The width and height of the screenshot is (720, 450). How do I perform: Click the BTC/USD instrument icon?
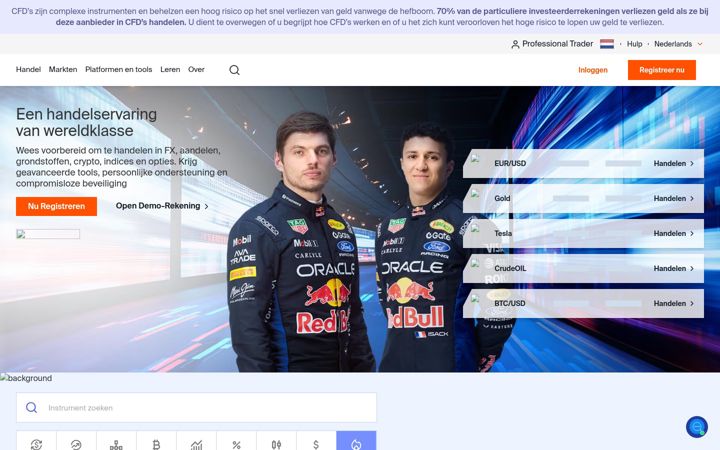click(475, 298)
